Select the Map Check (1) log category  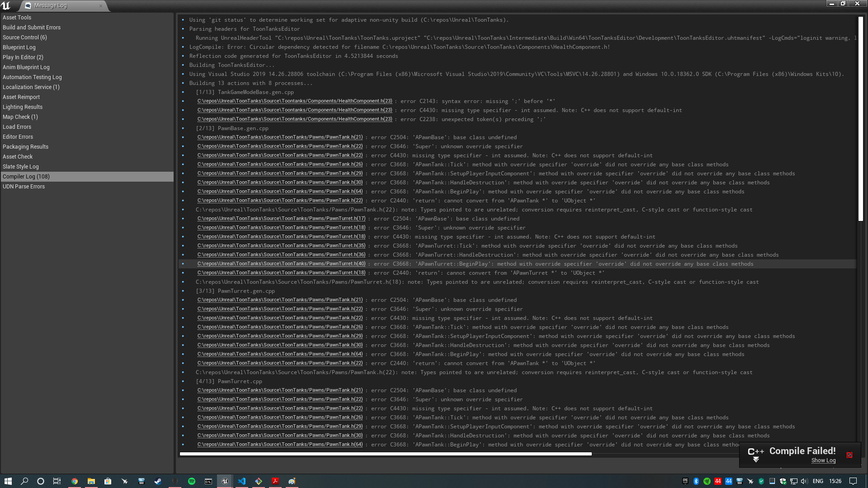tap(20, 117)
